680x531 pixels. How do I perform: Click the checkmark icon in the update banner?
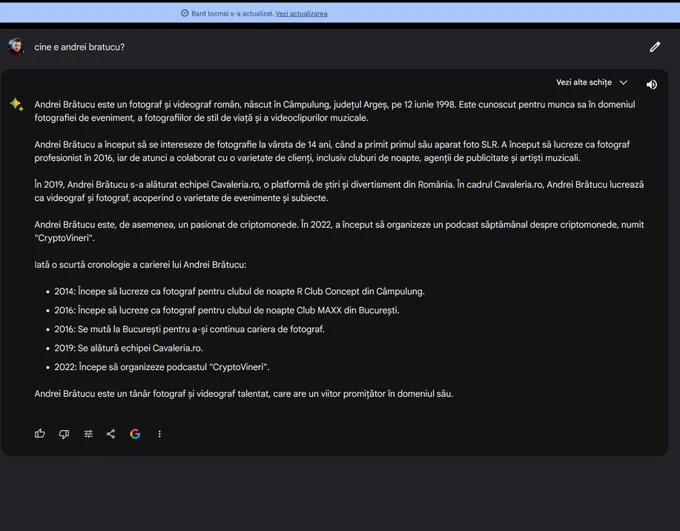(x=185, y=13)
